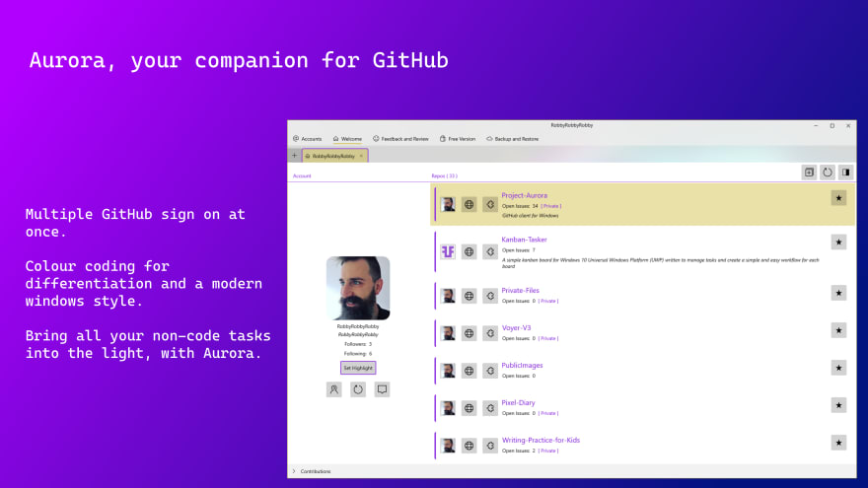
Task: Click 'Open Issues: 7' on Kanban-Tasker
Action: pos(519,250)
